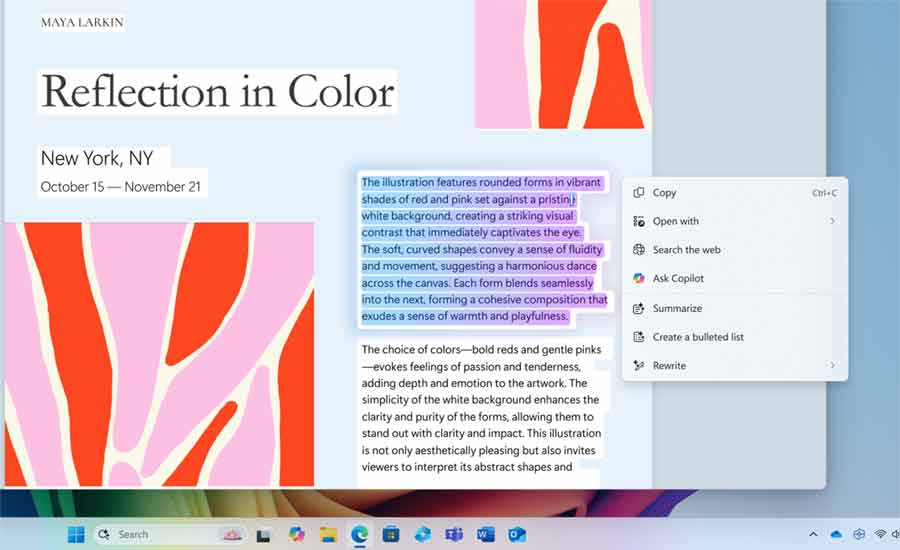
Task: Choose Summarize from the menu
Action: coord(735,308)
